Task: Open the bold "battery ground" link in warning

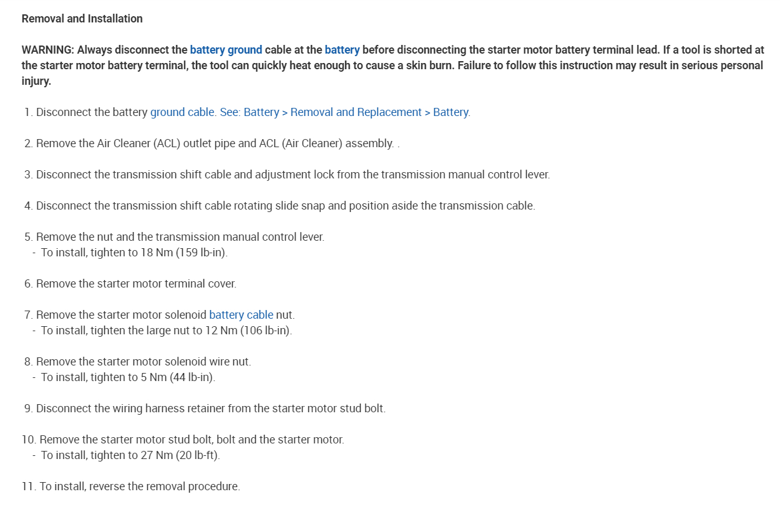Action: click(x=226, y=50)
